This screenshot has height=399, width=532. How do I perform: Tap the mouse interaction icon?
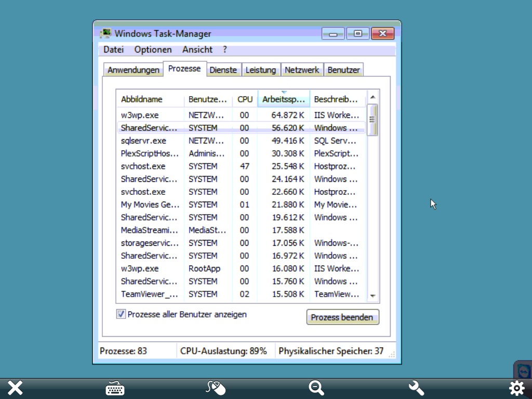point(216,388)
